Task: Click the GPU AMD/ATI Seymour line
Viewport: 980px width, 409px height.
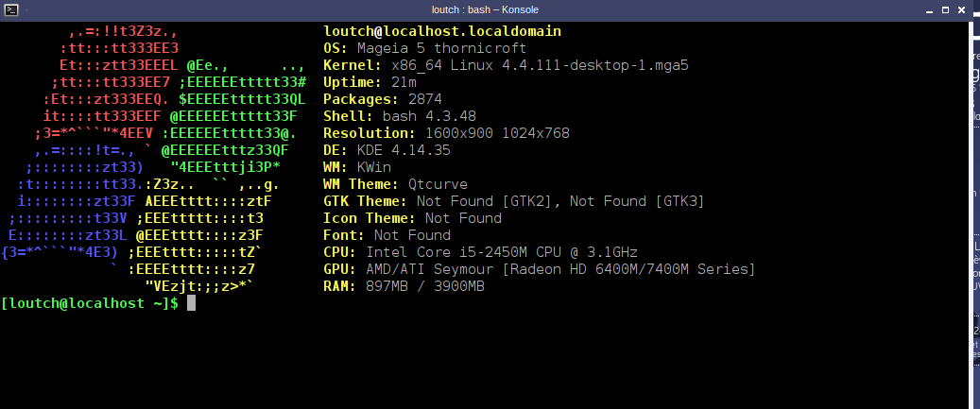Action: [x=540, y=269]
